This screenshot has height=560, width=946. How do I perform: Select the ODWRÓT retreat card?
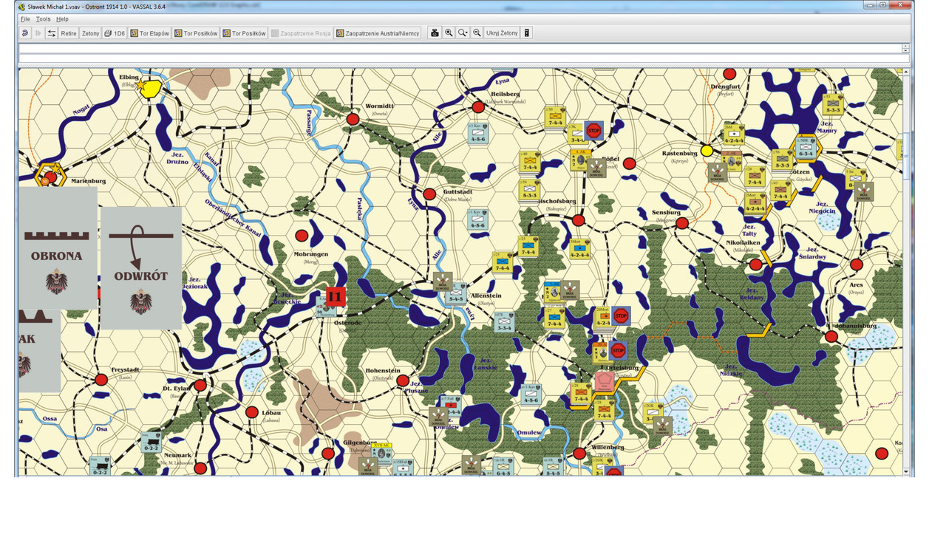coord(141,267)
